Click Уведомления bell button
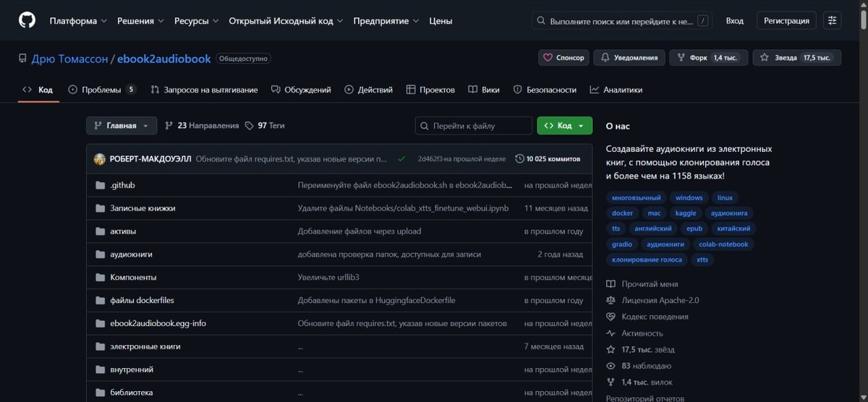This screenshot has height=402, width=868. click(629, 58)
